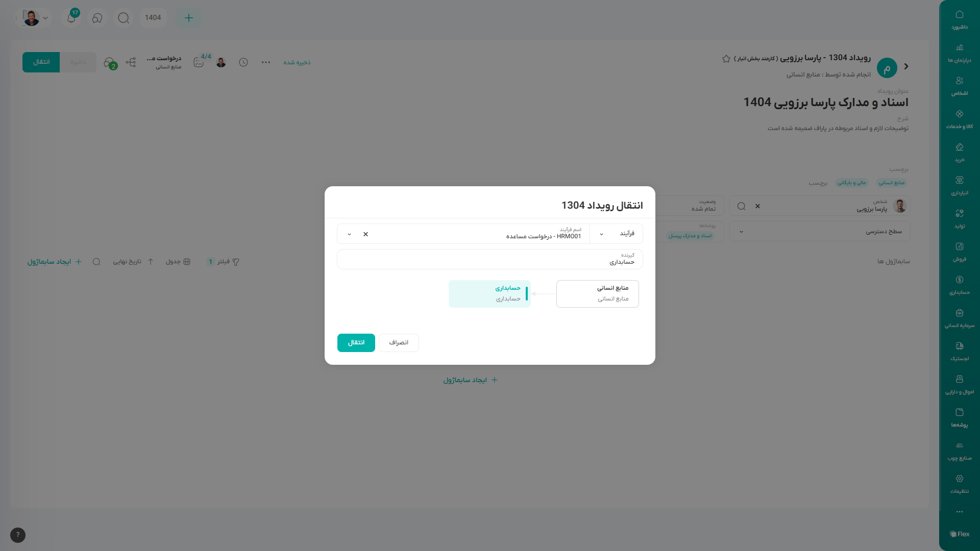Open the support headset icon
The image size is (980, 551).
tap(97, 18)
